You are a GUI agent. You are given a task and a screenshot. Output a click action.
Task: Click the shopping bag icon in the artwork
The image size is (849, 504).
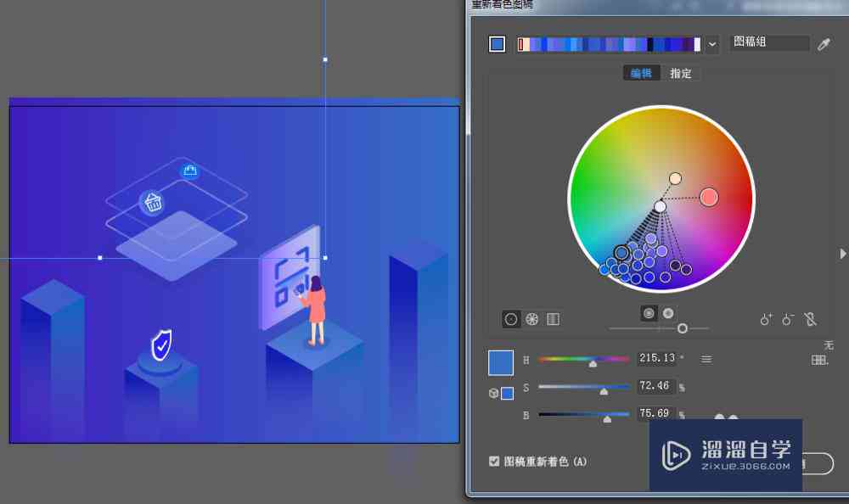pyautogui.click(x=189, y=171)
